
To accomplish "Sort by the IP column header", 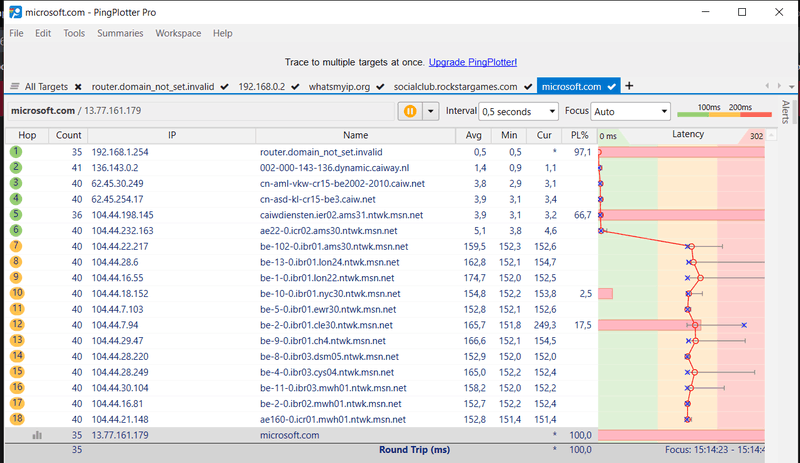I will point(172,135).
